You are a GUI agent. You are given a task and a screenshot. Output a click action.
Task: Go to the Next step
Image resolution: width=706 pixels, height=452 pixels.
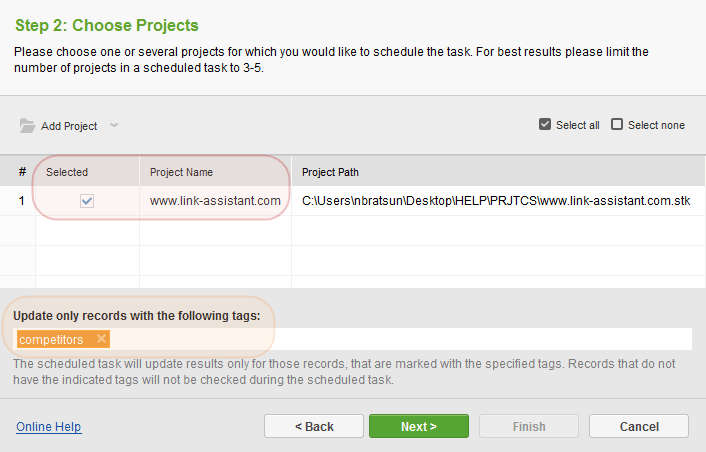point(419,426)
